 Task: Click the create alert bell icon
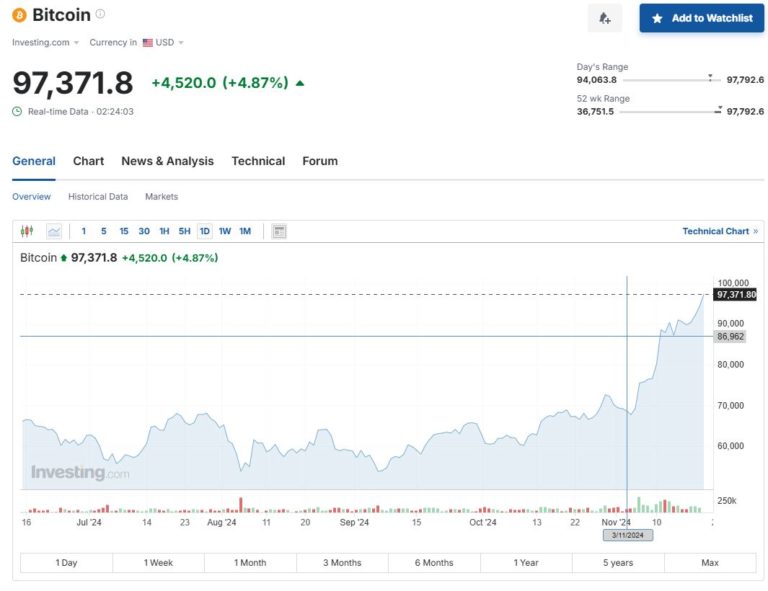(x=604, y=18)
